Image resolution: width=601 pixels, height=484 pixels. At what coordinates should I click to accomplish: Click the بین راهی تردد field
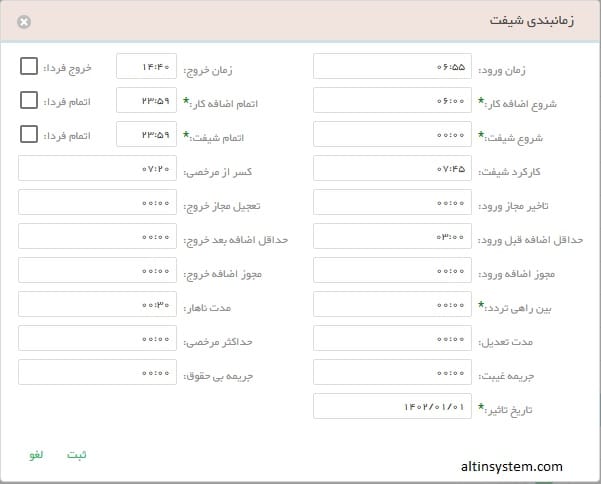coord(392,304)
